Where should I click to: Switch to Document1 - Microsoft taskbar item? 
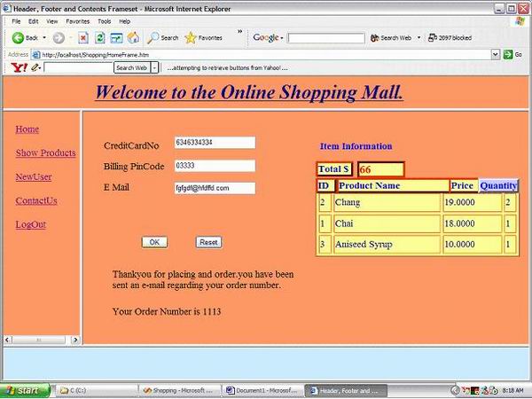(x=262, y=390)
